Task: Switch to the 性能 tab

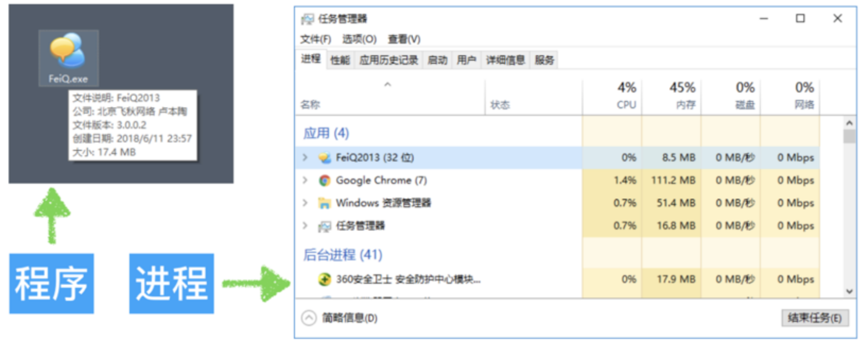Action: [340, 60]
